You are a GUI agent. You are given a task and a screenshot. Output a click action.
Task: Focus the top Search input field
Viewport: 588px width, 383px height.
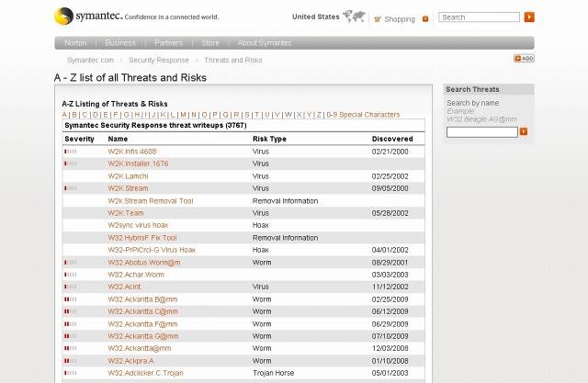[x=479, y=17]
